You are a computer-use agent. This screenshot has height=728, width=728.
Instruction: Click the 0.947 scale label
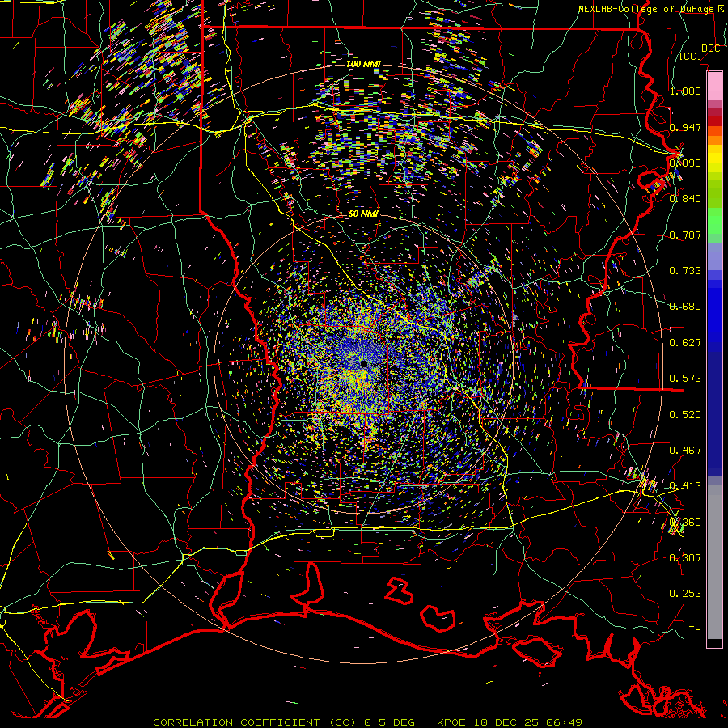685,127
